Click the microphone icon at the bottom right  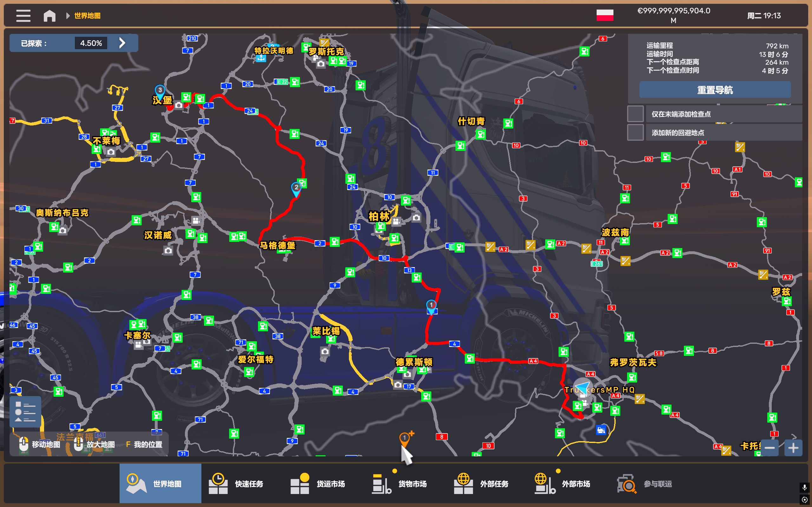click(x=804, y=487)
